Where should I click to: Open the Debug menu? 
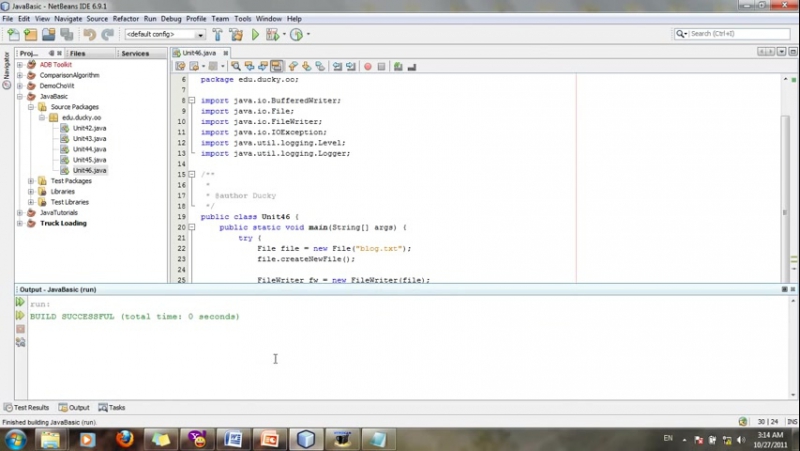tap(171, 18)
